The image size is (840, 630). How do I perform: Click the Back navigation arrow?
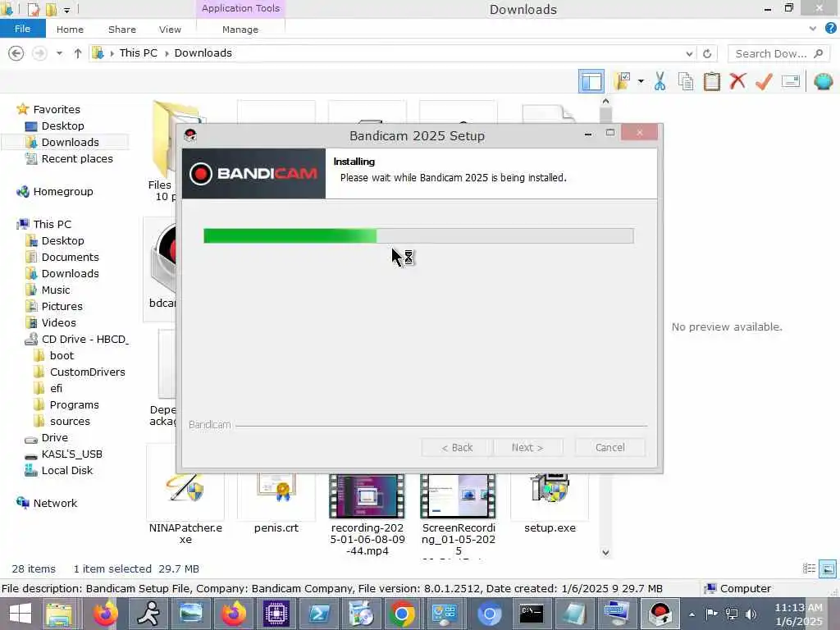16,53
